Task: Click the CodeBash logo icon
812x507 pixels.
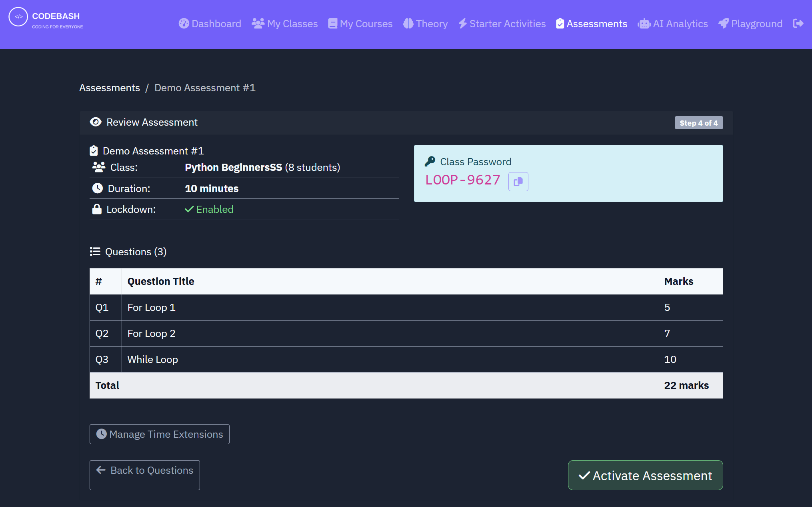Action: (18, 17)
